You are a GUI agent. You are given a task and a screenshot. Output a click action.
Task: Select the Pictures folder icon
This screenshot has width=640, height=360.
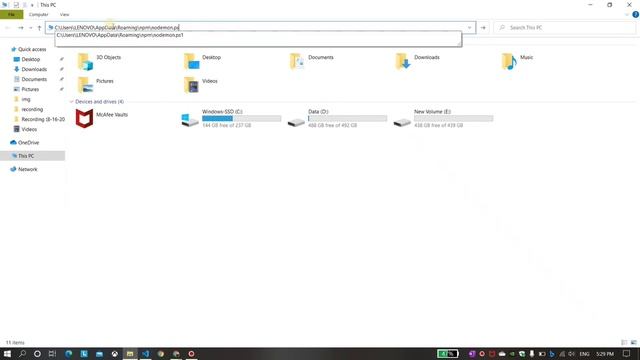(x=85, y=85)
